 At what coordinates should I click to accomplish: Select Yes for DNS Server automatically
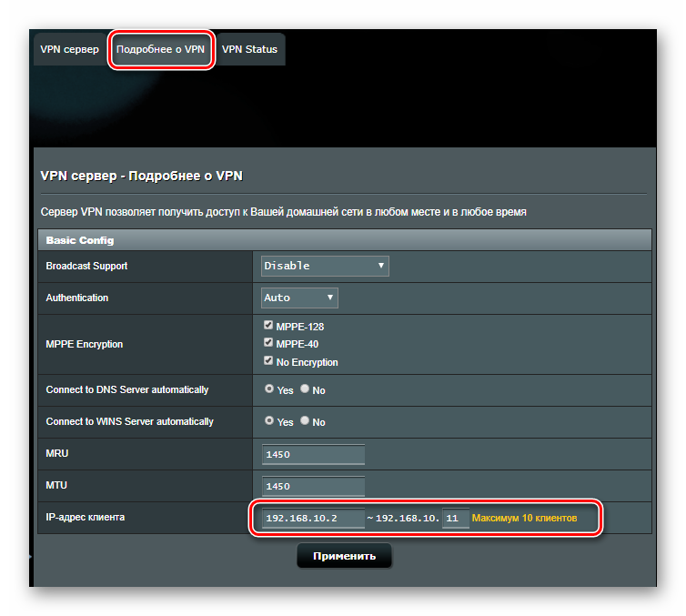click(x=269, y=389)
